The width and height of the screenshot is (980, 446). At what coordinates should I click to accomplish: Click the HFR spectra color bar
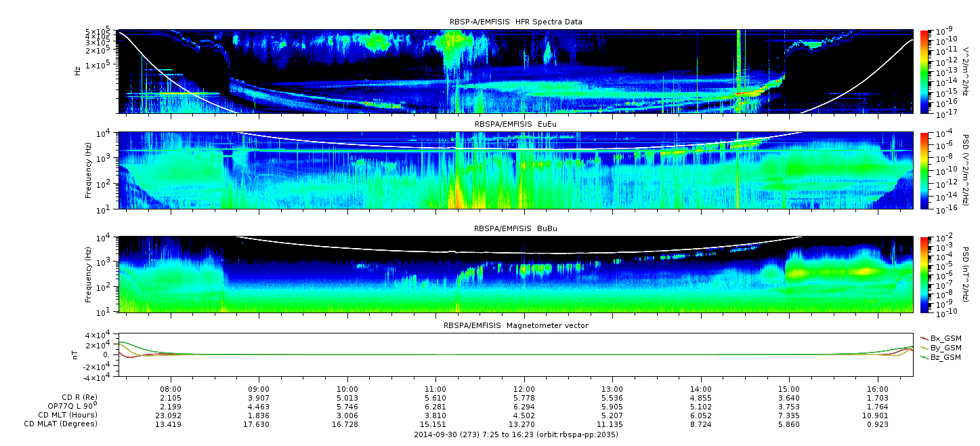point(924,70)
